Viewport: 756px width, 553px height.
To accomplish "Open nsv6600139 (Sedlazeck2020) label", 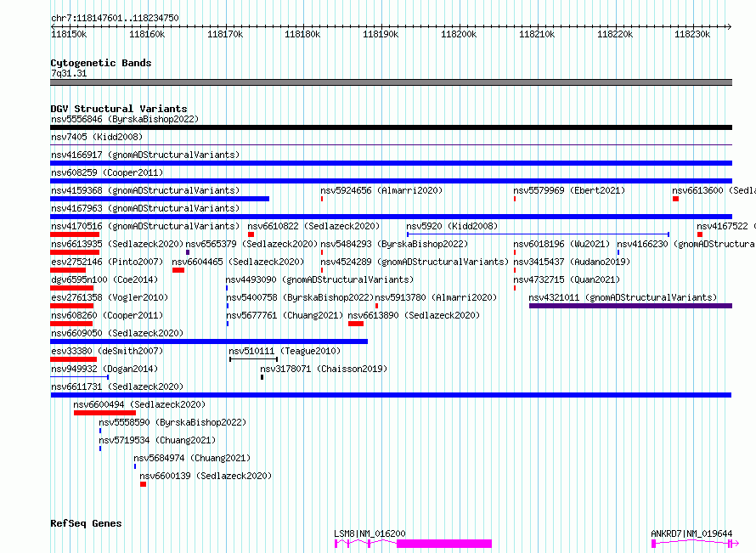I will point(206,476).
